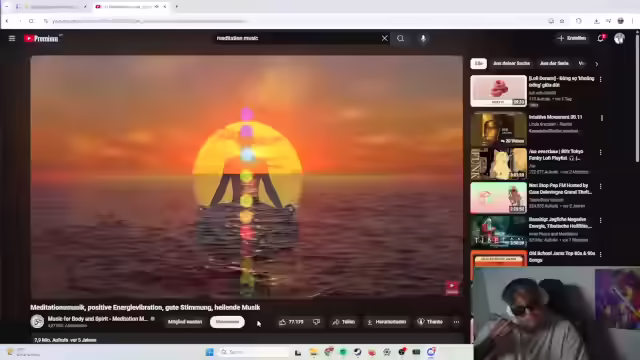
Task: Like the video with thumbs up
Action: pyautogui.click(x=291, y=322)
